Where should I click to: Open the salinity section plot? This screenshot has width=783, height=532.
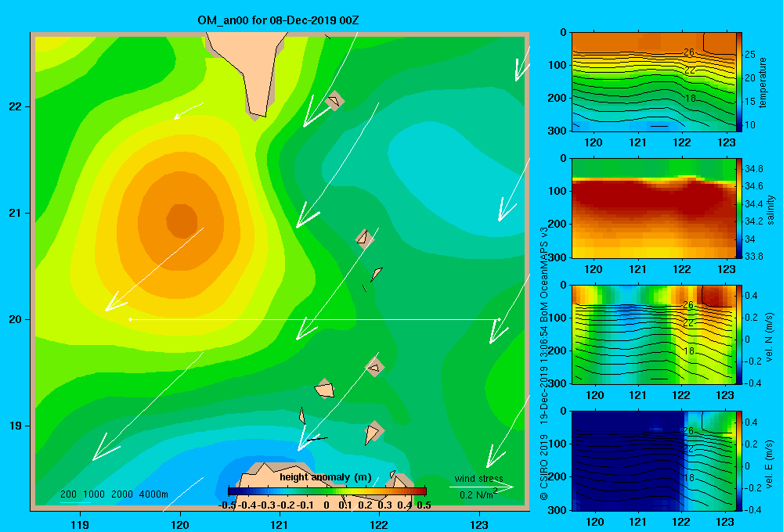[654, 208]
